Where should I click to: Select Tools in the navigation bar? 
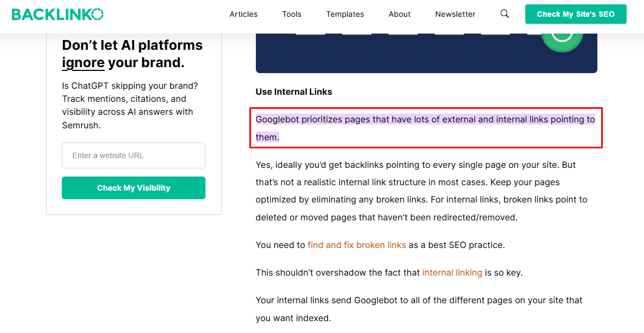click(292, 14)
